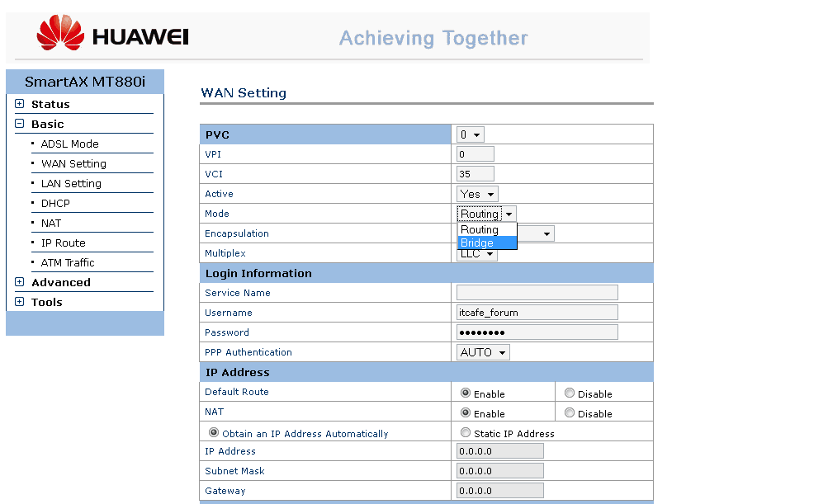Open the NAT menu item
Screen dimensions: 828x504
pos(51,223)
